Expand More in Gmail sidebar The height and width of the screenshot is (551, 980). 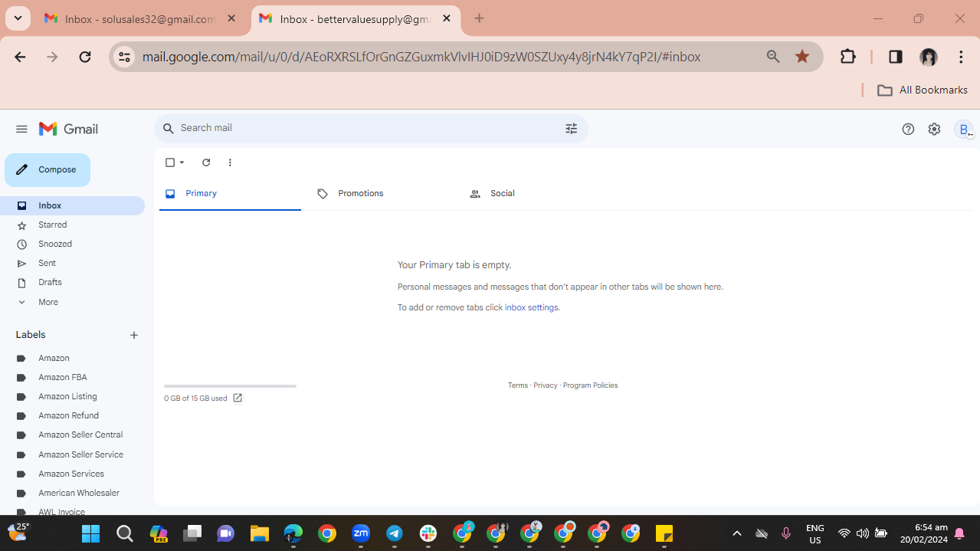[x=48, y=302]
